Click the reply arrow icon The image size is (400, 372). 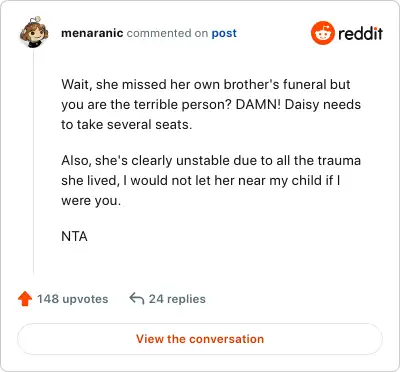137,299
